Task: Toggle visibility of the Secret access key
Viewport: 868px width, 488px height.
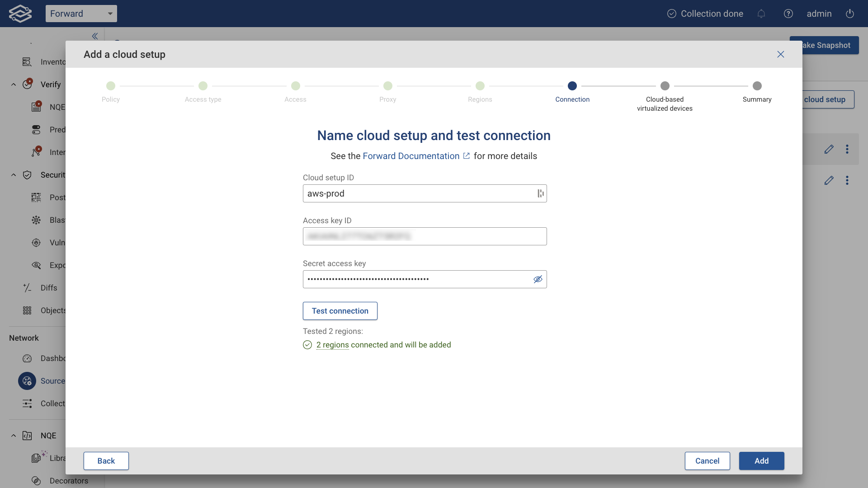Action: (x=538, y=279)
